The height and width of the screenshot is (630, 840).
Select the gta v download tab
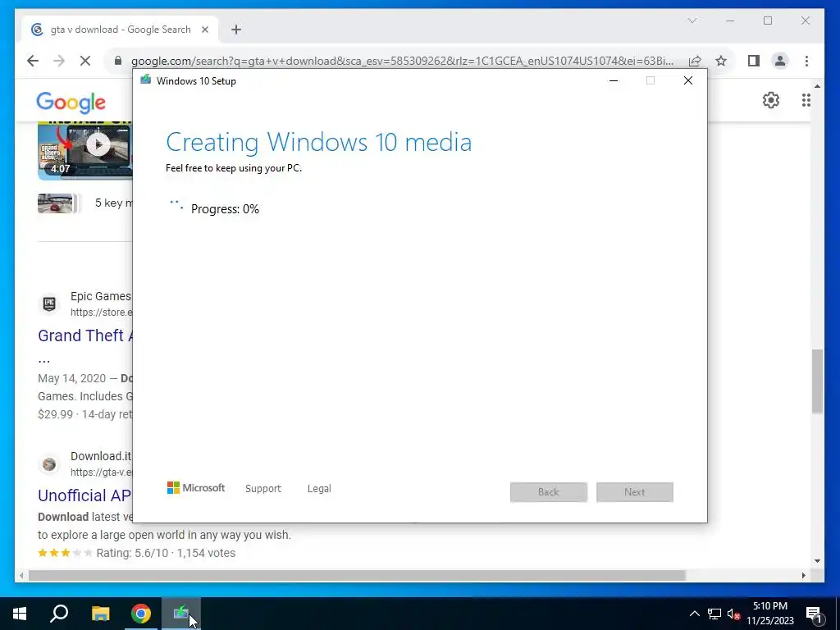point(121,30)
